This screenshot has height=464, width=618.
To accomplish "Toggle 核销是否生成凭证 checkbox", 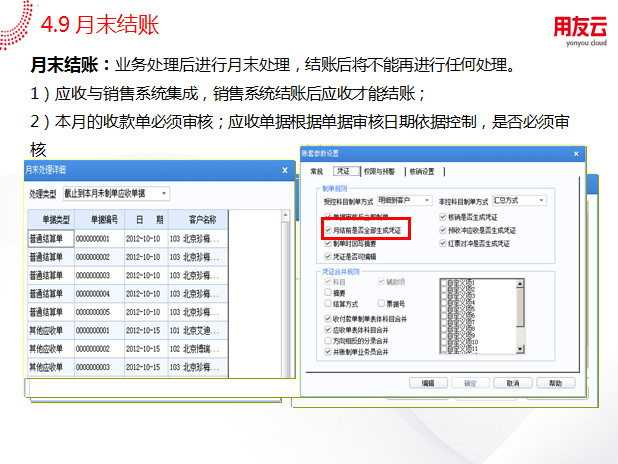I will click(x=443, y=217).
